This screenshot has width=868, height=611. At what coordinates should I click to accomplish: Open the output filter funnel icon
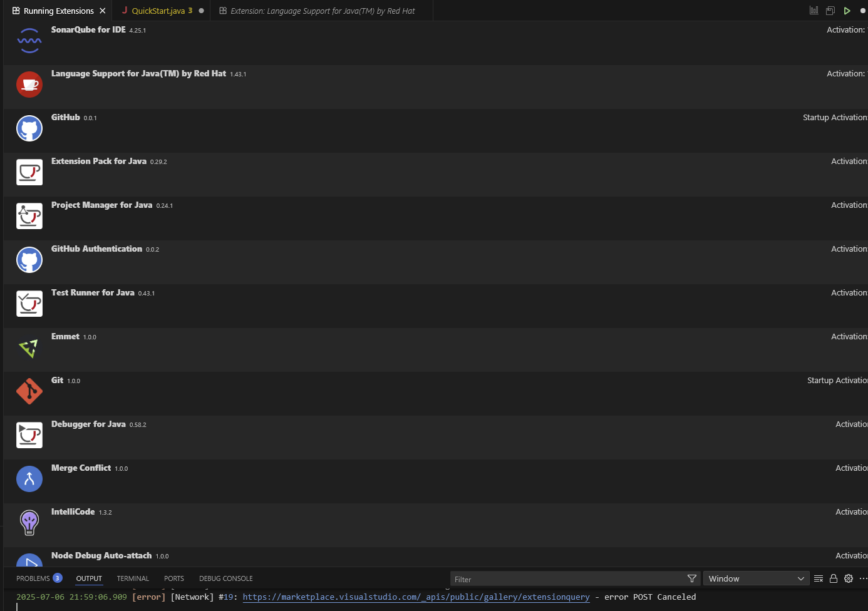692,578
